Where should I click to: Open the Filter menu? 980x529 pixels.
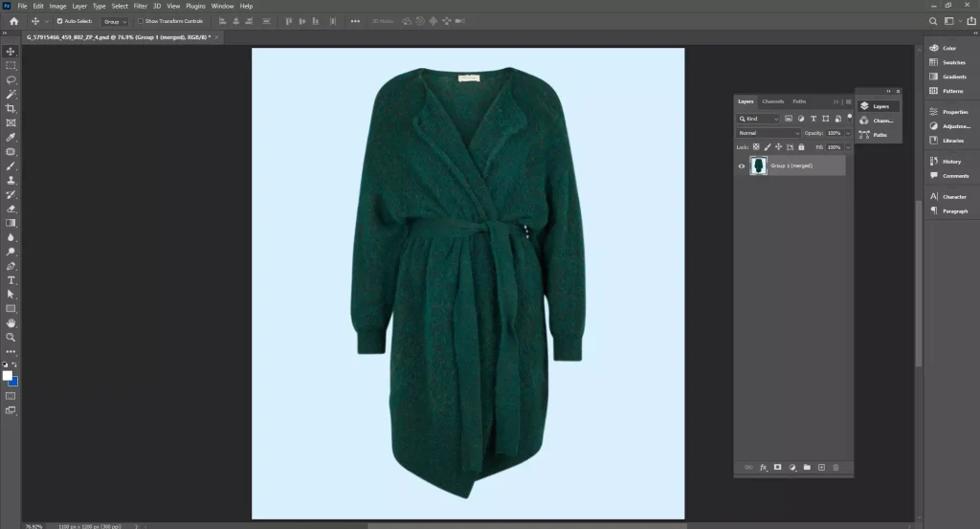[141, 7]
